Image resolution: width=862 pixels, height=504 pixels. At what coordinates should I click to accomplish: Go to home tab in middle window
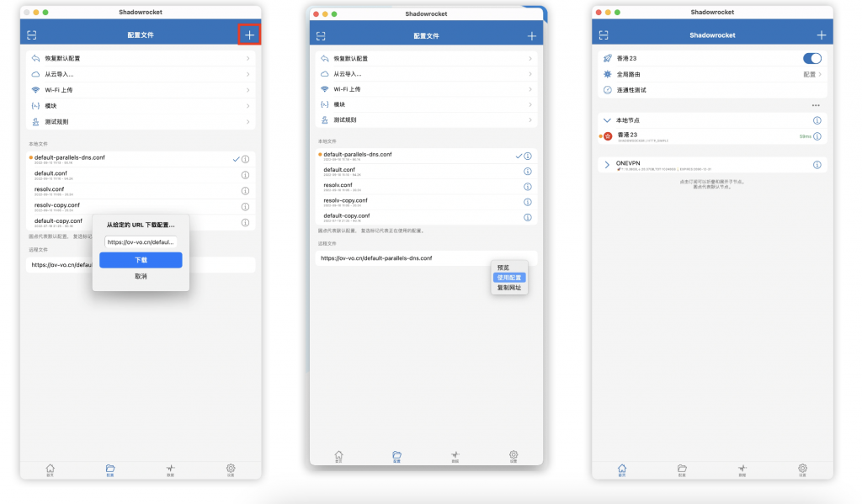[338, 456]
